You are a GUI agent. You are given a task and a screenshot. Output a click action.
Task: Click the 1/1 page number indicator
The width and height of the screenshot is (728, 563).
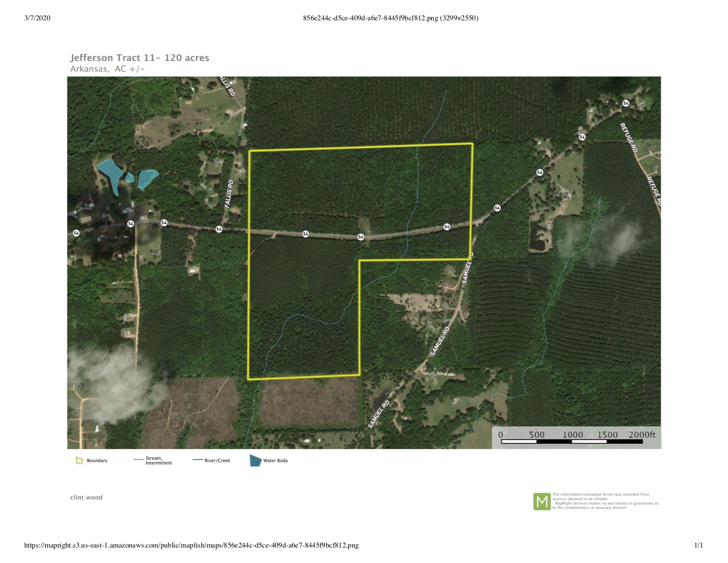[x=698, y=545]
